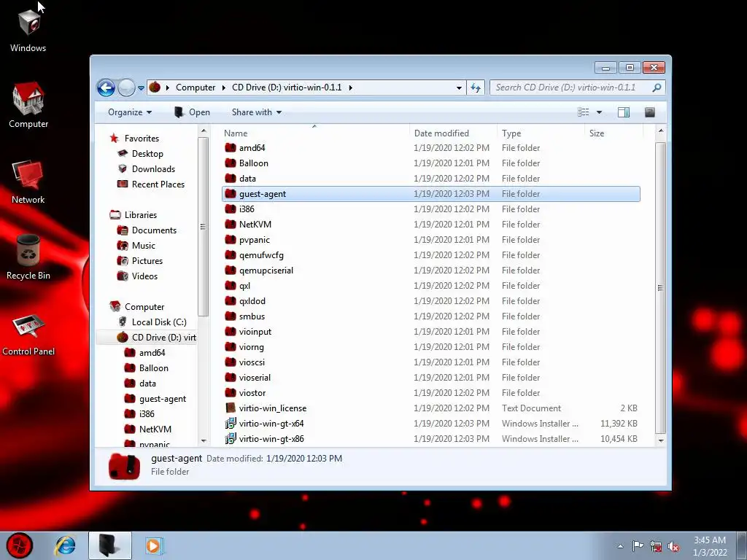
Task: Select the vioscsi folder row
Action: click(431, 362)
